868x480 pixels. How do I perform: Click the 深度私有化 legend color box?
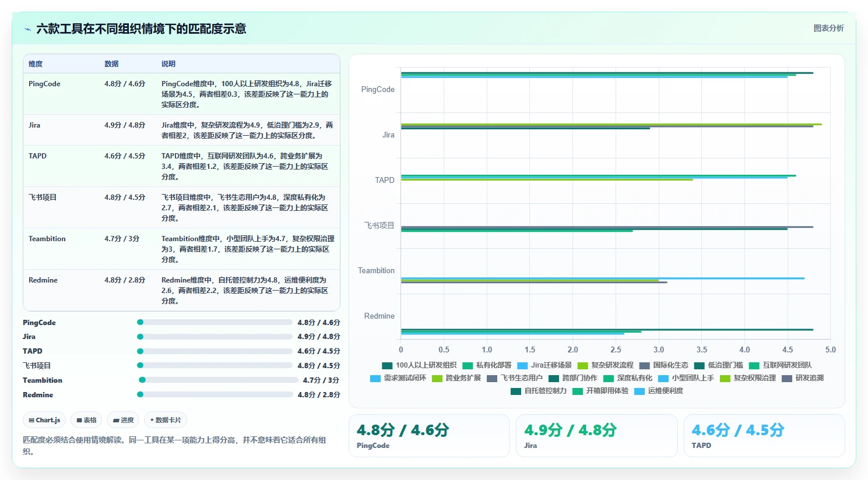tap(609, 378)
